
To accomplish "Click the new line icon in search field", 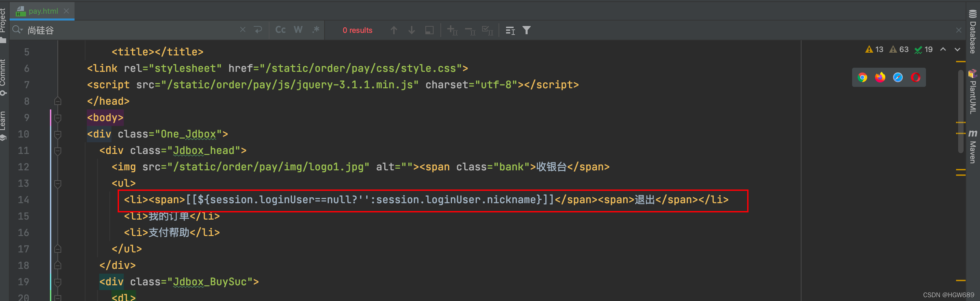I will click(258, 30).
